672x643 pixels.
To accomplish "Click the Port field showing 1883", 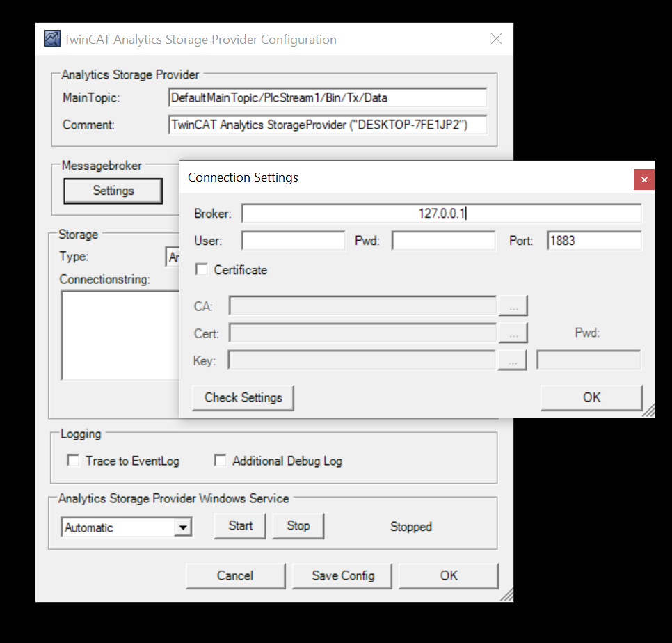I will click(594, 241).
